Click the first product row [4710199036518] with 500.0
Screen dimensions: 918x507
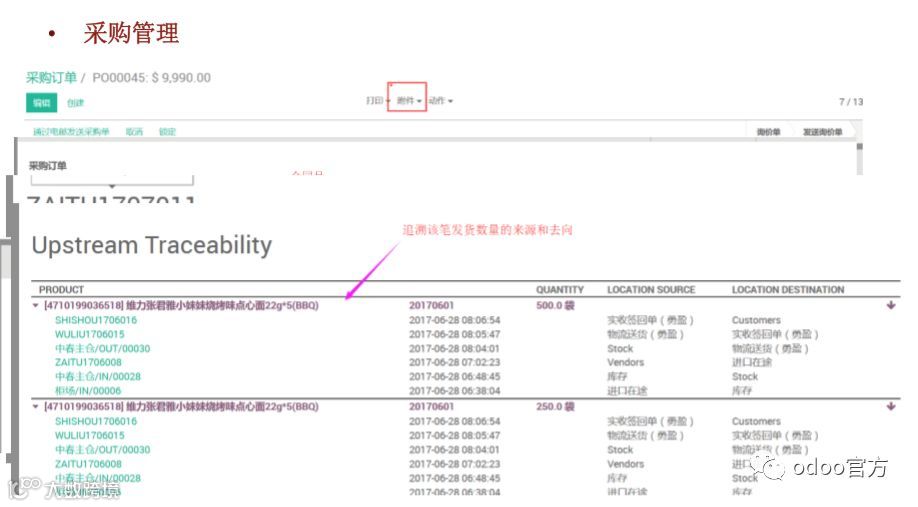click(x=465, y=306)
